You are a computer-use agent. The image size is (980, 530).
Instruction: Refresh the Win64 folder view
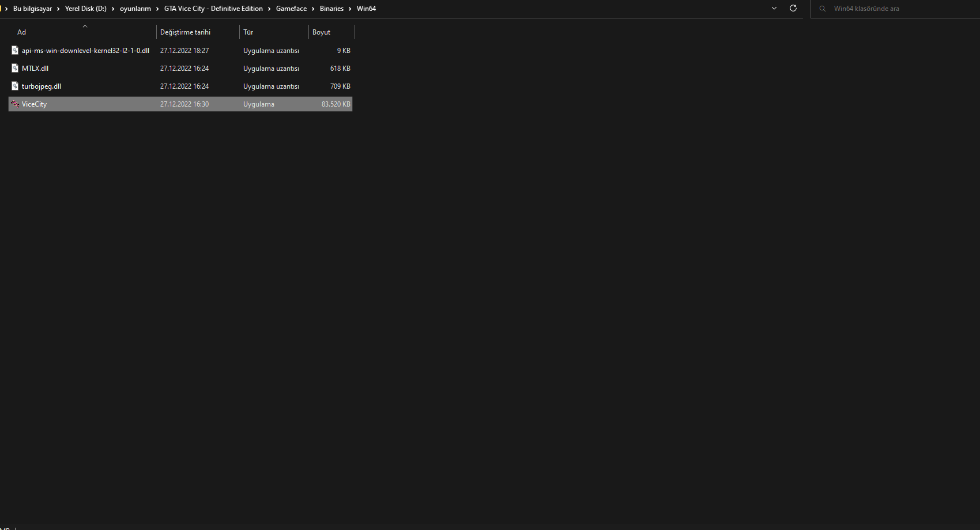793,8
